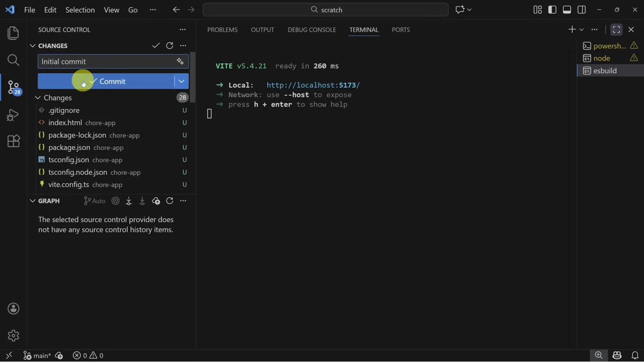Open the new terminal profile dropdown
This screenshot has height=362, width=644.
[x=582, y=29]
